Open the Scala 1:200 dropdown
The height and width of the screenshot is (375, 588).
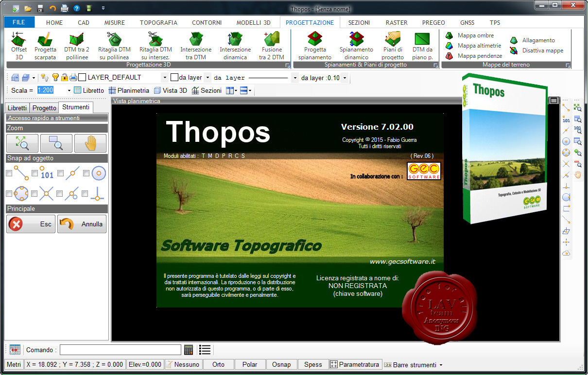[69, 90]
